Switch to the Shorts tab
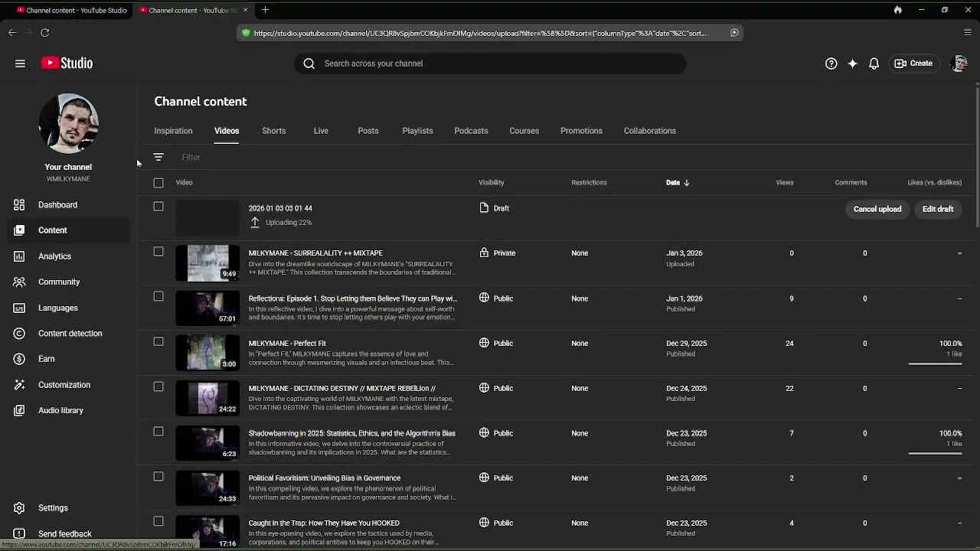The width and height of the screenshot is (980, 551). (x=273, y=131)
